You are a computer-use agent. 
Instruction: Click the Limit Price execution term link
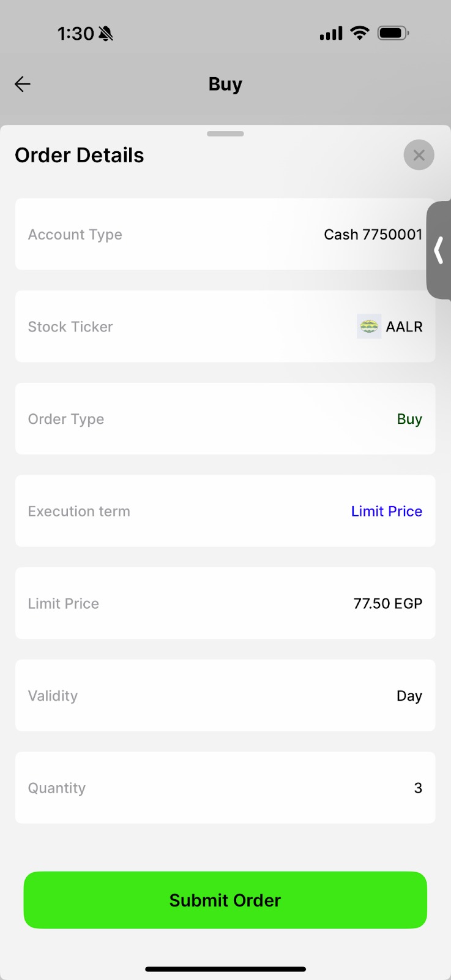386,511
